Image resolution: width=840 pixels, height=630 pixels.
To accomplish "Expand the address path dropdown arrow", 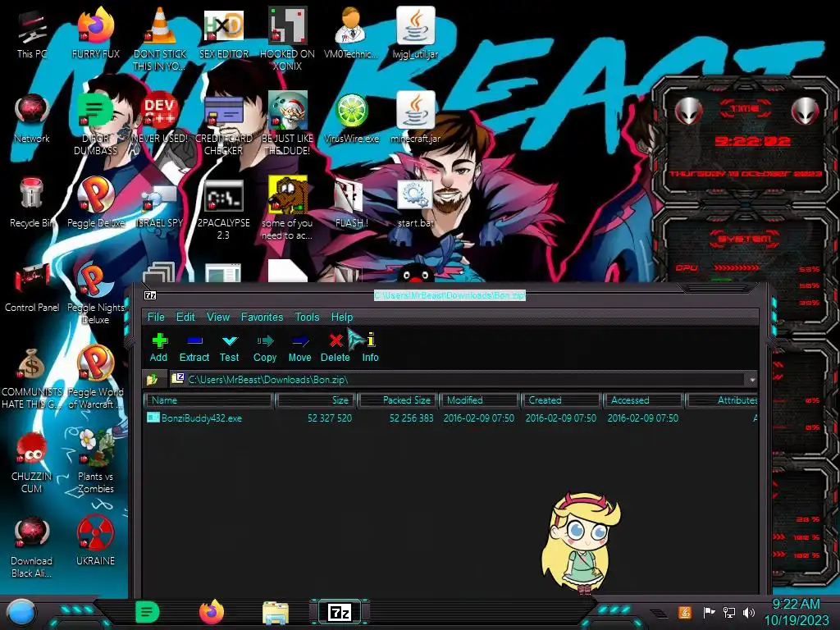I will (752, 379).
